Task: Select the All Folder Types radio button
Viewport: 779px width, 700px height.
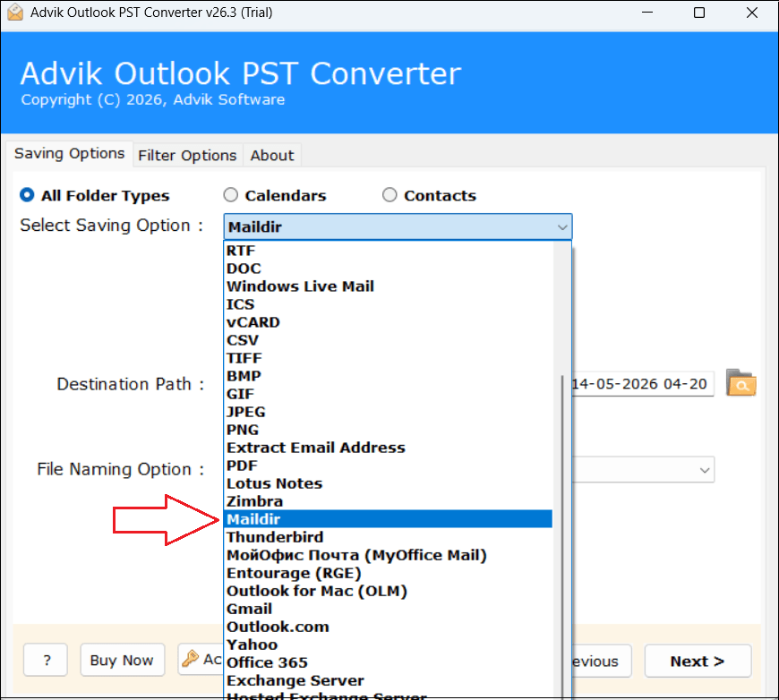Action: [x=27, y=195]
